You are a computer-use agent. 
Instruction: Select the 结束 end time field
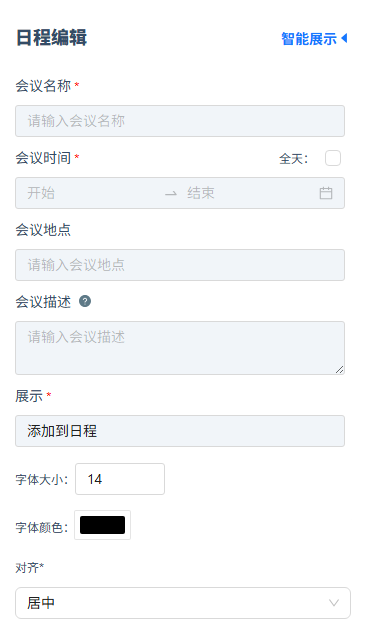click(250, 193)
